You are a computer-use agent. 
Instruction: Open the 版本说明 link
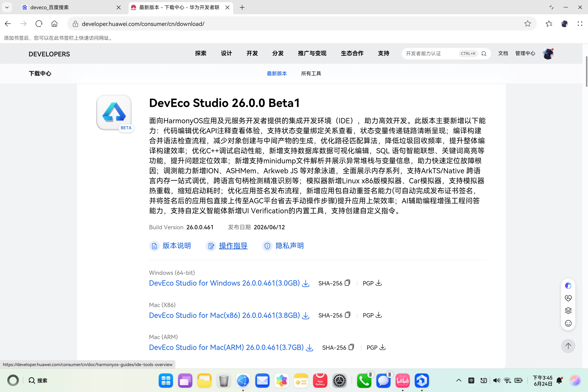pos(170,246)
